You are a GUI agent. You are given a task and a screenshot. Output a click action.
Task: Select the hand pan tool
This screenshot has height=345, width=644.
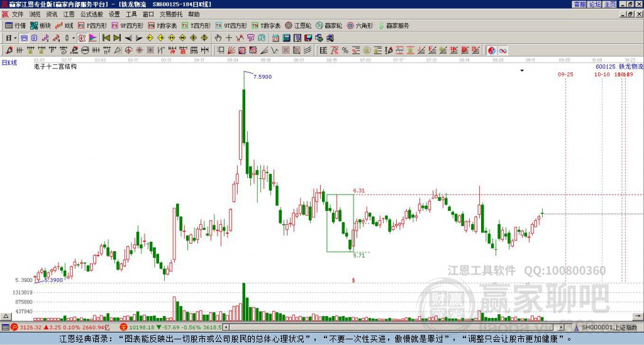click(x=218, y=38)
